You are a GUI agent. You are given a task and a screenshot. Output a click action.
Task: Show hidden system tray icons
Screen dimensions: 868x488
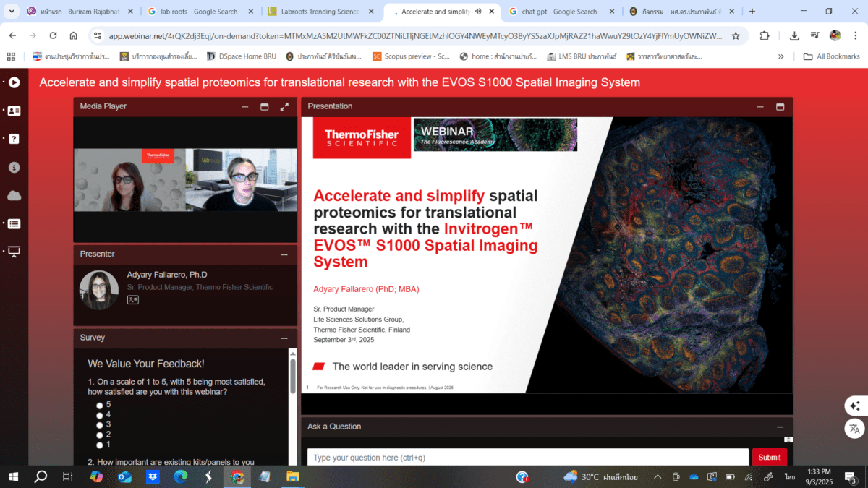(658, 476)
